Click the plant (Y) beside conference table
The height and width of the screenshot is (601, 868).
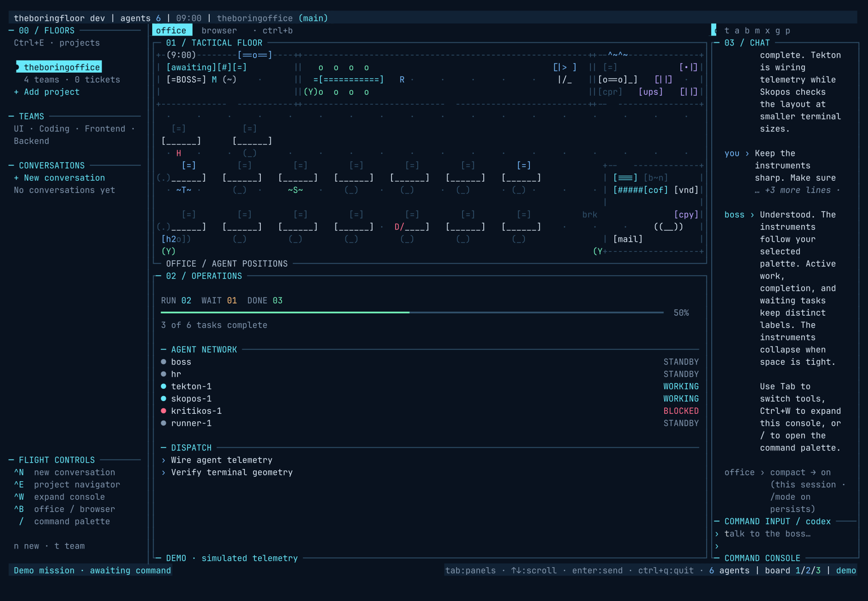point(311,92)
